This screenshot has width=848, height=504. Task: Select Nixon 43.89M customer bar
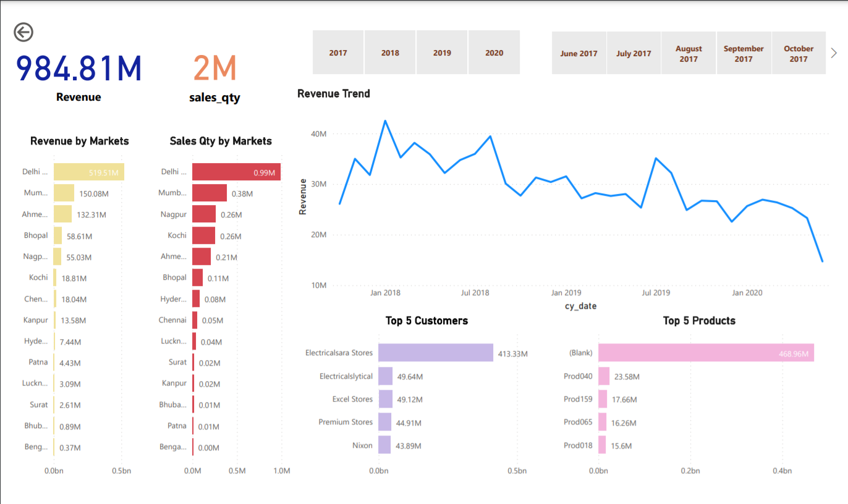pos(384,445)
